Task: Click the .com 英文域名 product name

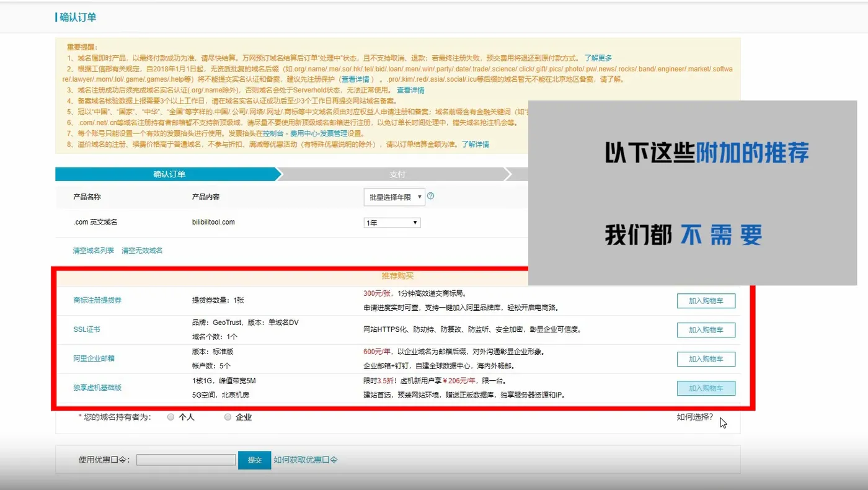Action: (95, 222)
